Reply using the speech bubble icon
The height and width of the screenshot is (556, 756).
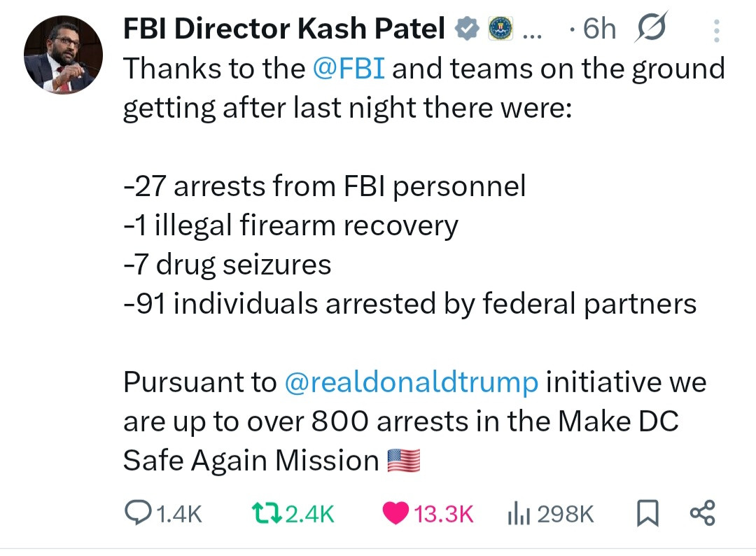135,513
